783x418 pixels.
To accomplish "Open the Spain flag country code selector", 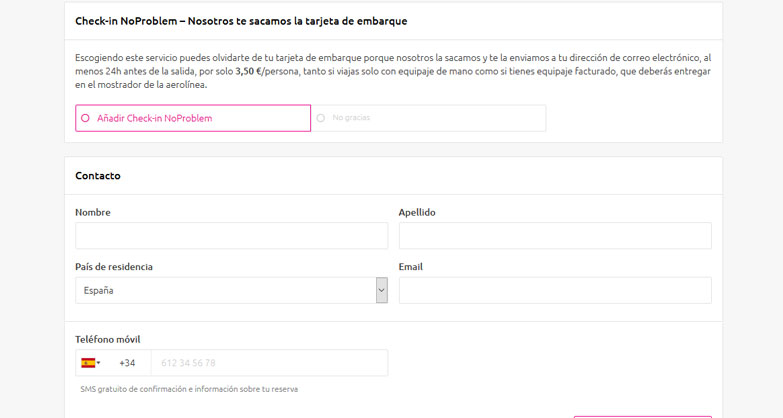I will click(91, 363).
